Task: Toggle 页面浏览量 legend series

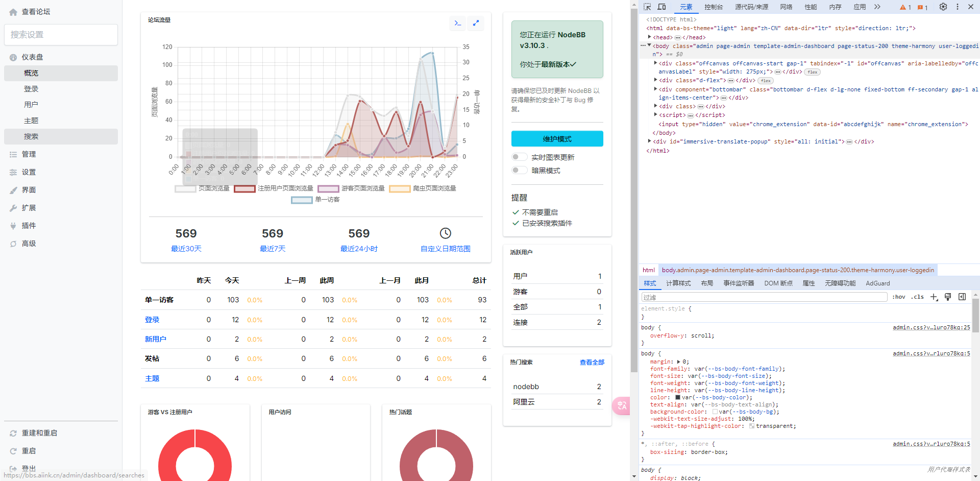Action: [x=202, y=188]
